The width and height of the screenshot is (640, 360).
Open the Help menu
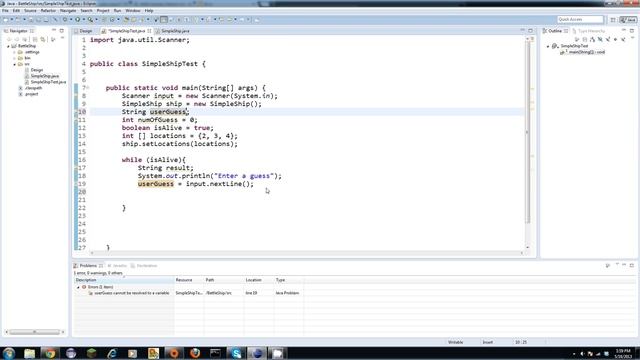tap(149, 11)
